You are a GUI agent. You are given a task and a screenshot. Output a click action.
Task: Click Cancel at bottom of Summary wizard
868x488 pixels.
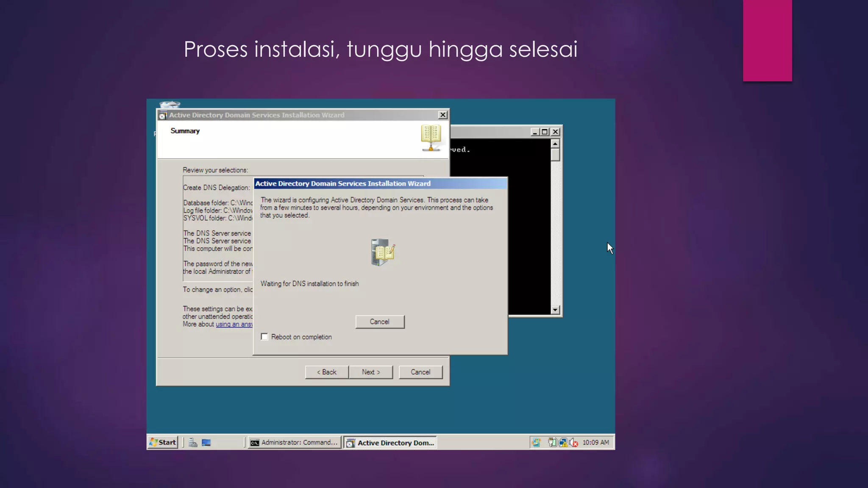420,372
